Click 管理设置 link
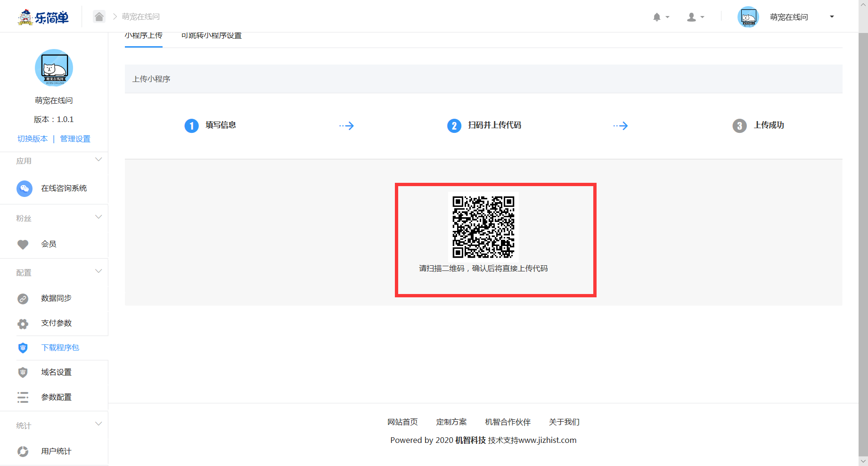This screenshot has height=466, width=868. pos(75,139)
